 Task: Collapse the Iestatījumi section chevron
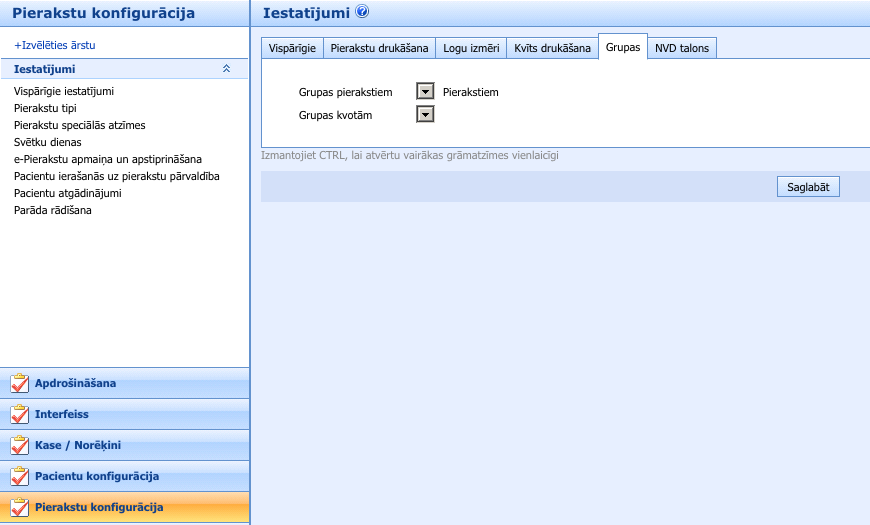tap(226, 69)
